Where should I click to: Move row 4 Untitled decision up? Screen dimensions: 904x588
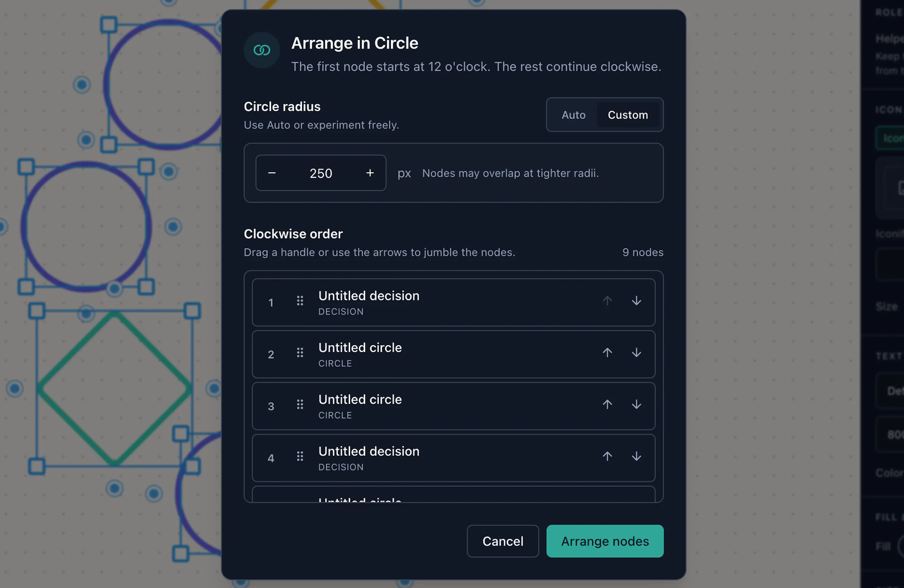click(607, 456)
